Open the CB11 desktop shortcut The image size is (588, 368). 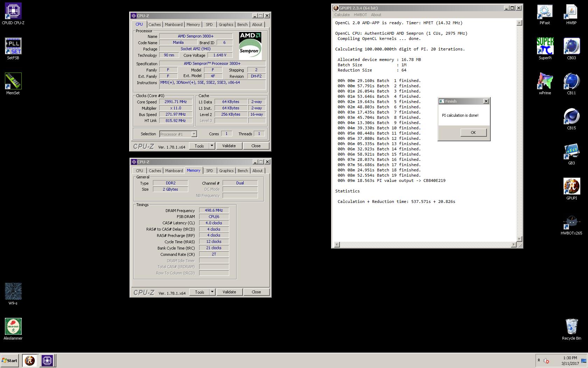(572, 84)
